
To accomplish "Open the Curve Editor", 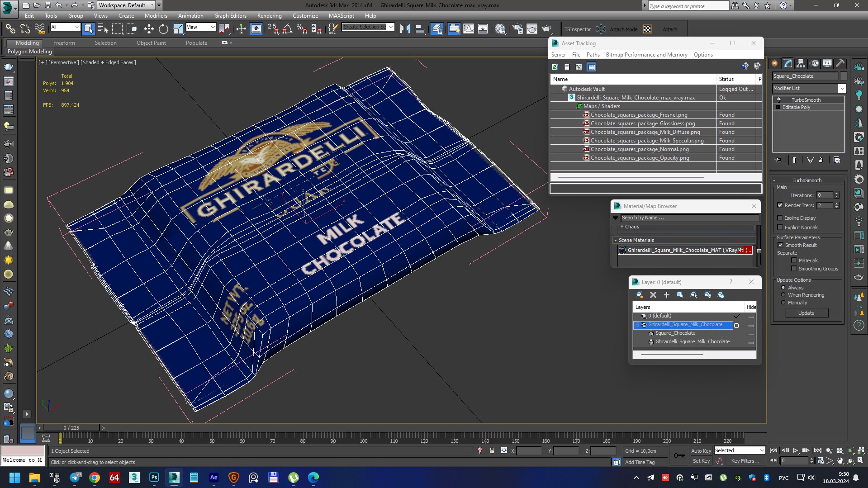I will tap(469, 29).
